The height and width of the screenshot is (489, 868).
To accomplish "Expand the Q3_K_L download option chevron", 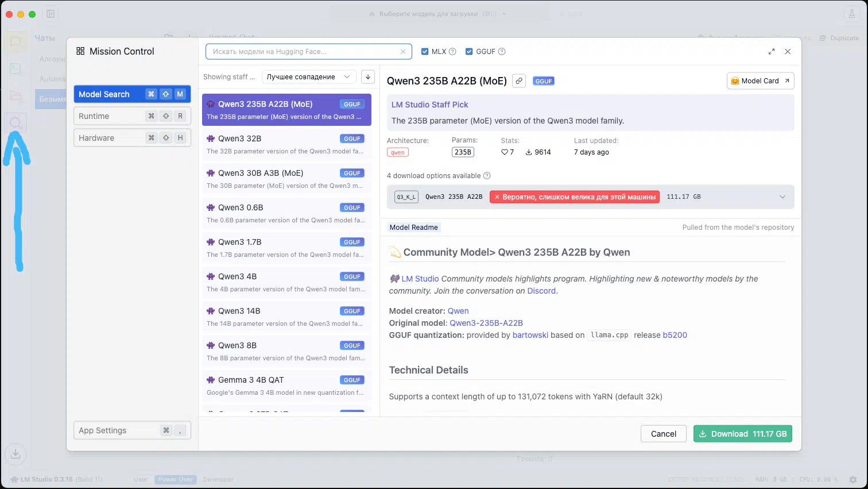I will click(782, 197).
